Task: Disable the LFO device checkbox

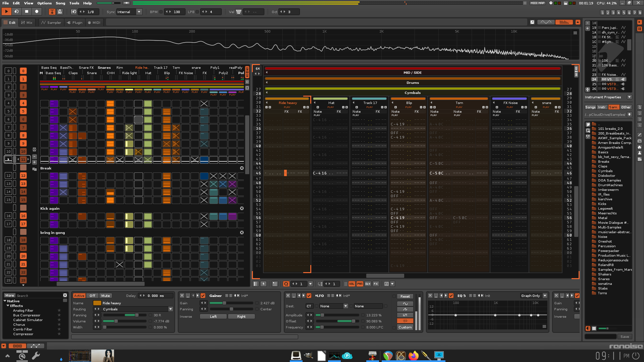Action: (x=309, y=296)
